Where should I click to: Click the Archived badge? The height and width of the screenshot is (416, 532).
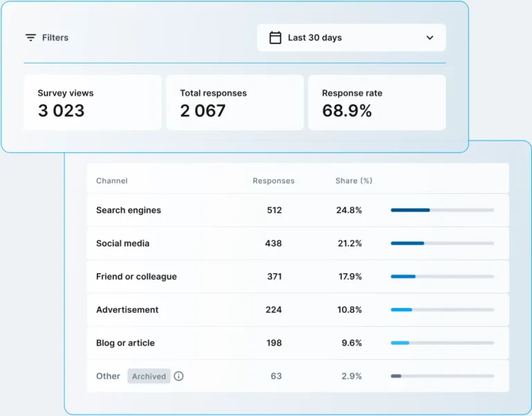pyautogui.click(x=149, y=376)
